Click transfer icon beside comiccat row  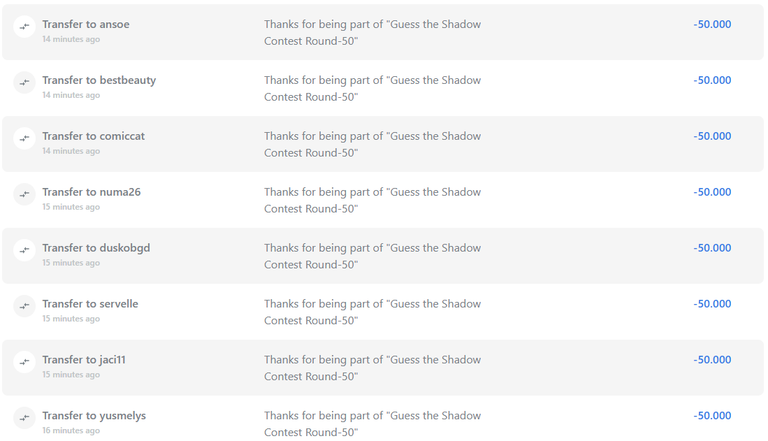tap(24, 138)
